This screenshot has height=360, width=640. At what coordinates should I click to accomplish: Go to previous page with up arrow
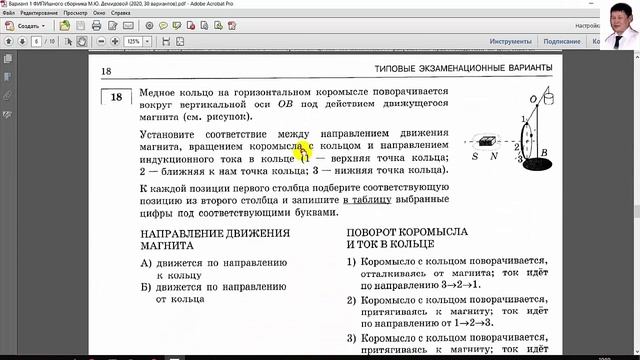[x=9, y=41]
